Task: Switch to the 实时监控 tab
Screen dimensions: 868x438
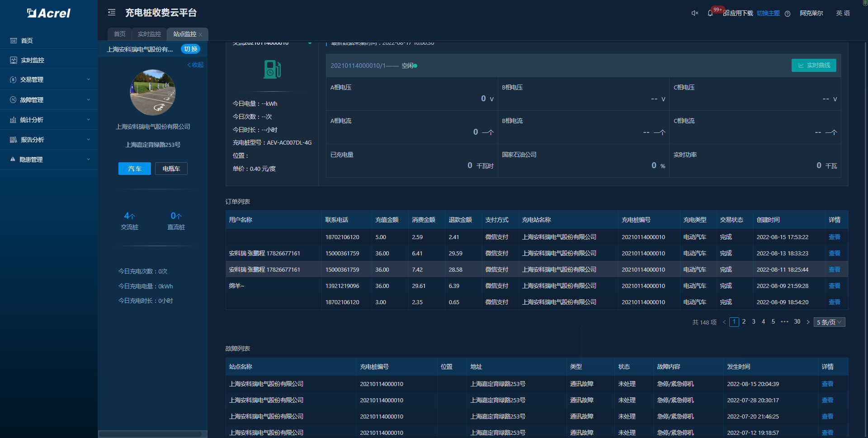Action: [149, 34]
